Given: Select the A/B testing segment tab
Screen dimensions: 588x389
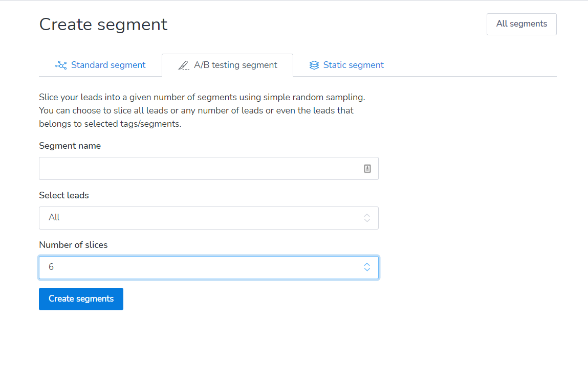Looking at the screenshot, I should point(235,65).
